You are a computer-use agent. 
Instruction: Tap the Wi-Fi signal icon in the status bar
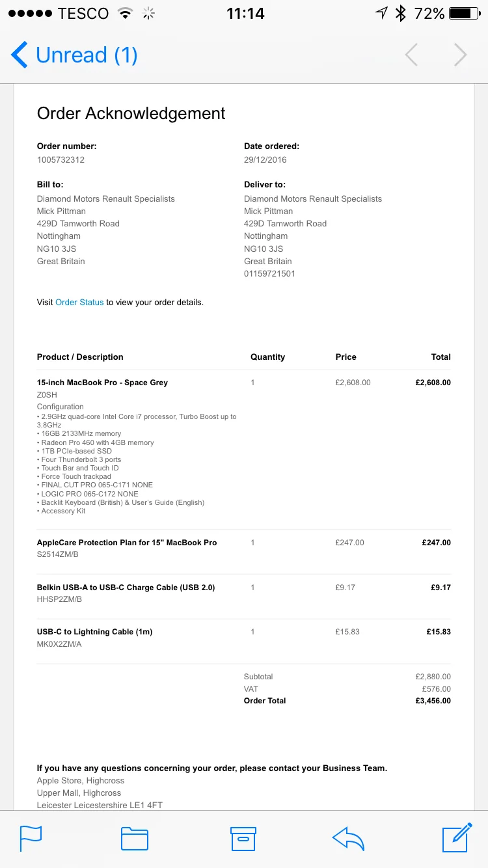coord(126,13)
